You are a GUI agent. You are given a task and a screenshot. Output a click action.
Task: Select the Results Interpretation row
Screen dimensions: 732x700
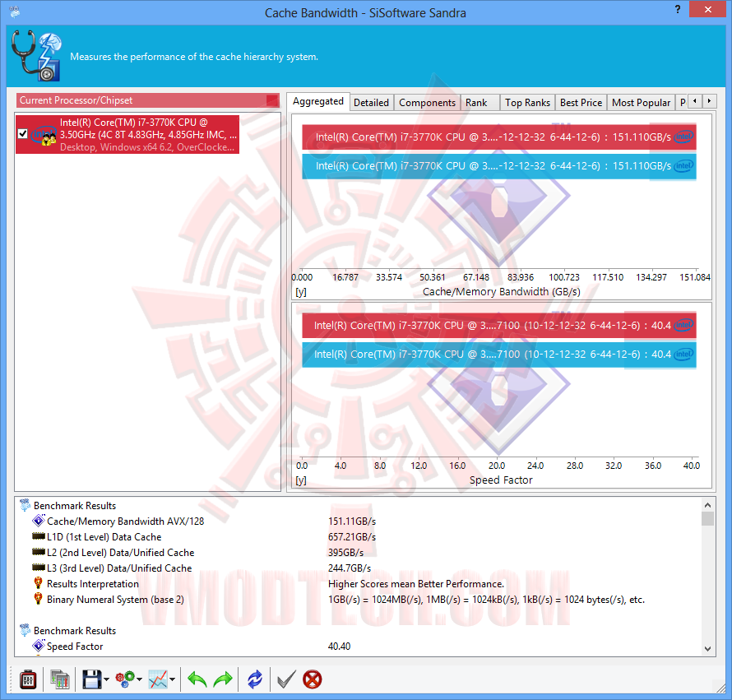(93, 584)
